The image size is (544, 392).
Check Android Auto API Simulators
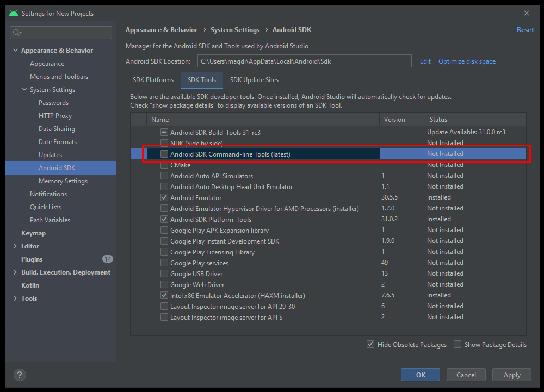click(164, 176)
